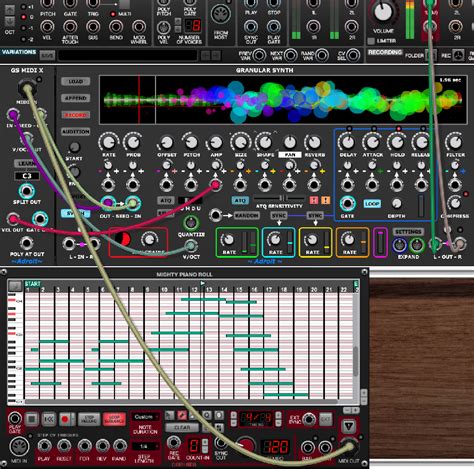Click the magenta vertical slider by orange LFO

point(380,242)
